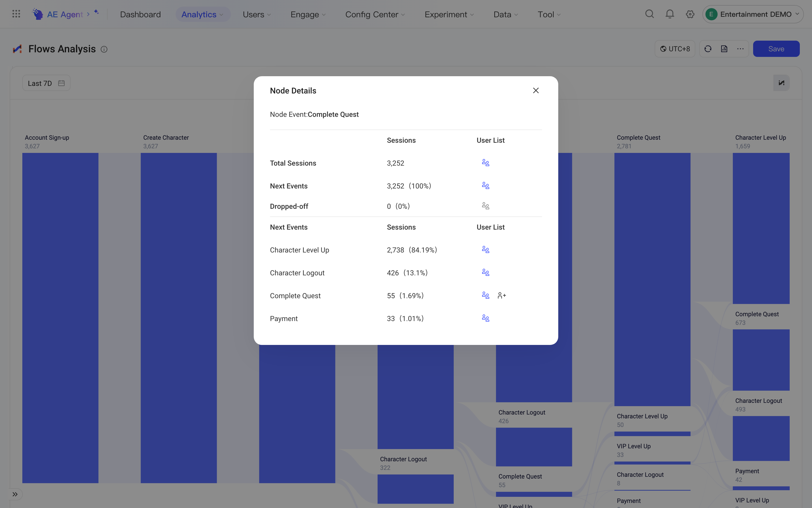Screen dimensions: 812x508
Task: Open the report export icon
Action: pos(724,49)
